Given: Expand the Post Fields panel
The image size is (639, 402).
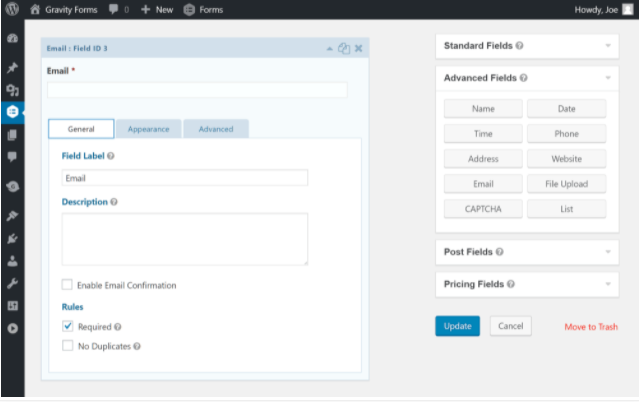Looking at the screenshot, I should (x=526, y=252).
